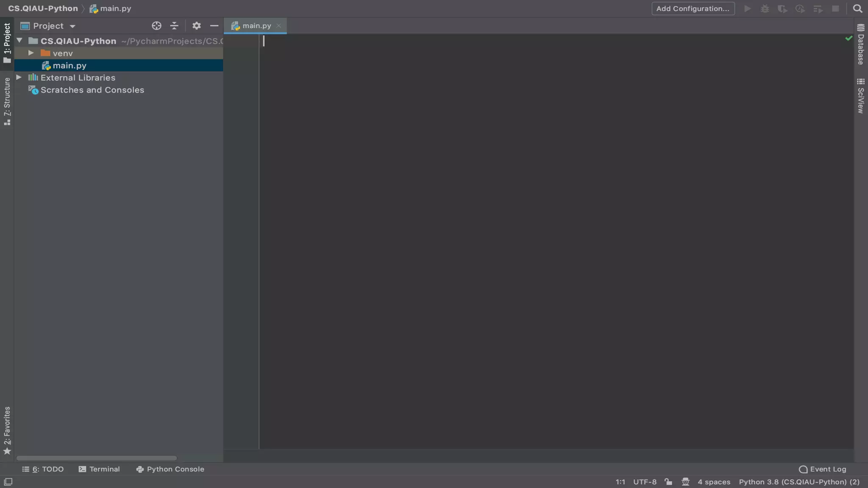Select main.py in project tree

(70, 66)
